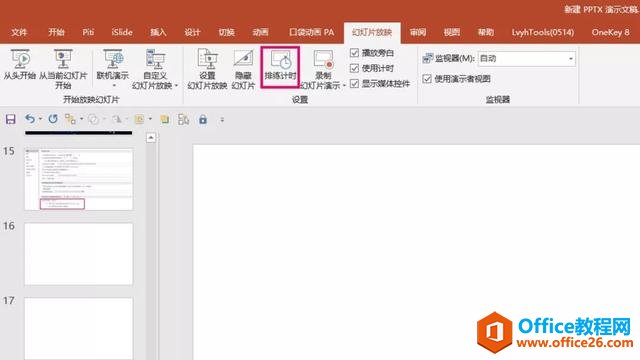The height and width of the screenshot is (360, 640).
Task: Click the yellow sticky-note icon in quick toolbar
Action: [165, 119]
